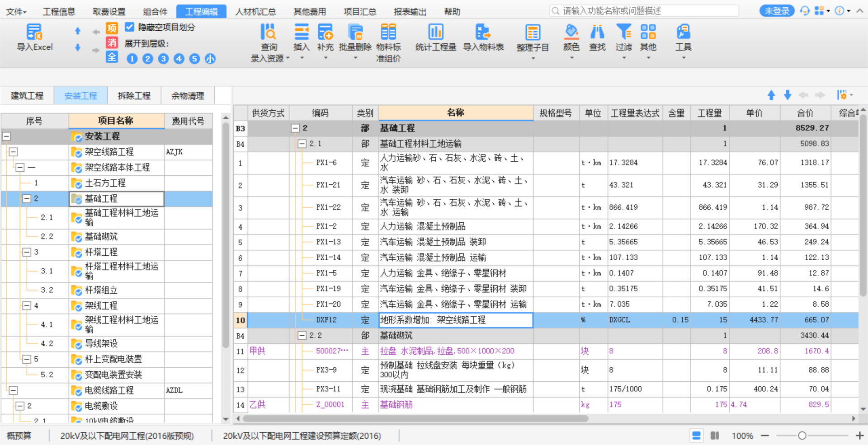
Task: Open the 过滤 funnel tool
Action: (x=623, y=41)
